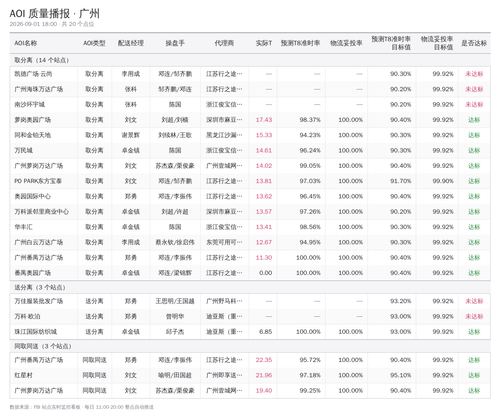The image size is (500, 416).
Task: Click the actual T value '13.57'
Action: [x=264, y=212]
